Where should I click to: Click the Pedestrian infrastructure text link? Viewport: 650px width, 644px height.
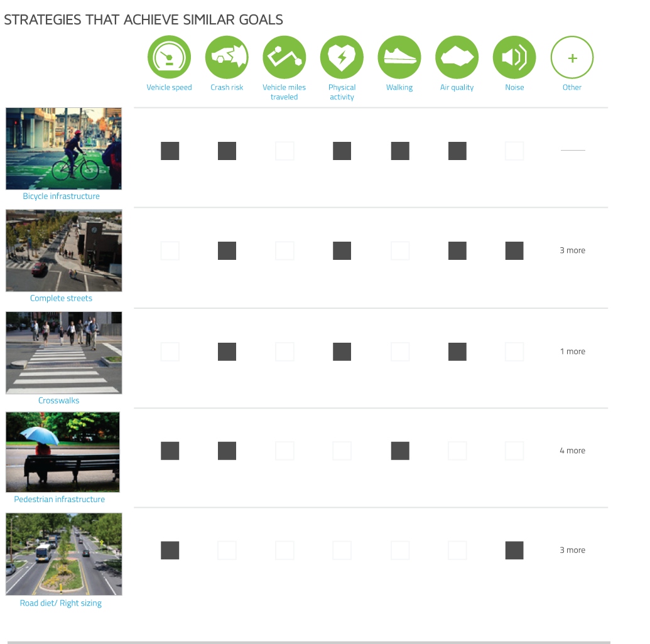[60, 500]
